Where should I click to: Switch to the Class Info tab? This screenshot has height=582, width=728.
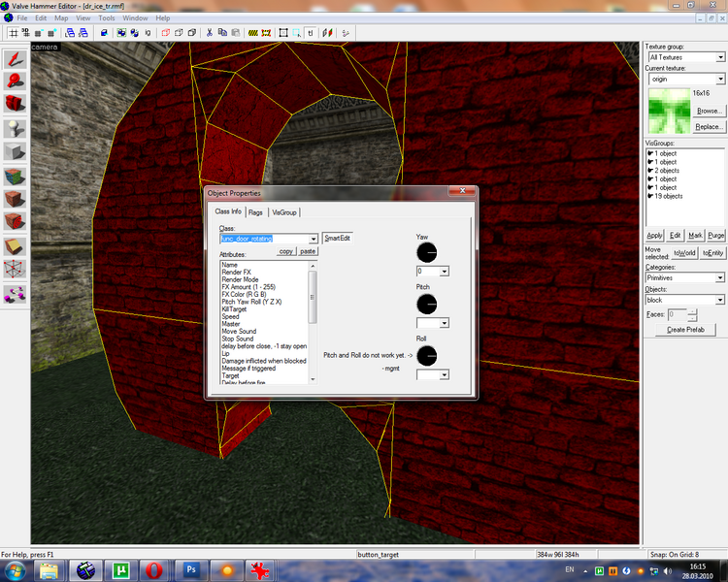tap(228, 211)
